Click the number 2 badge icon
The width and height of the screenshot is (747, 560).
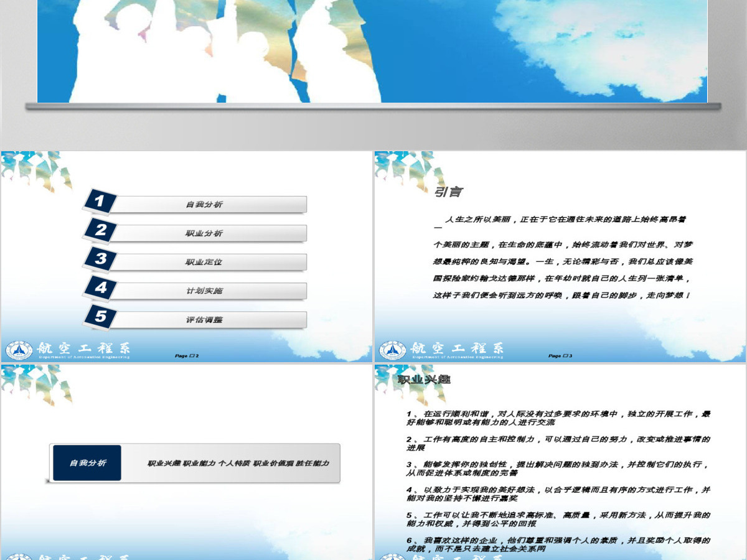coord(101,230)
